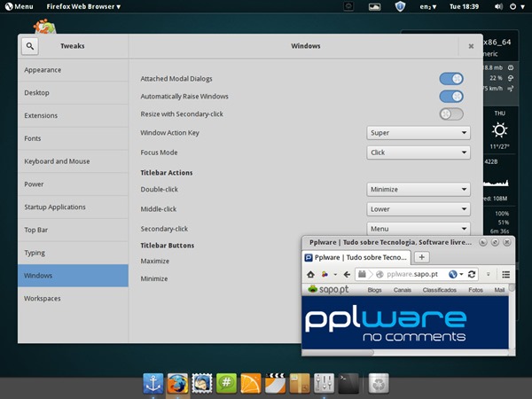
Task: Open the Secondary-click action dropdown showing Menu
Action: tap(419, 229)
